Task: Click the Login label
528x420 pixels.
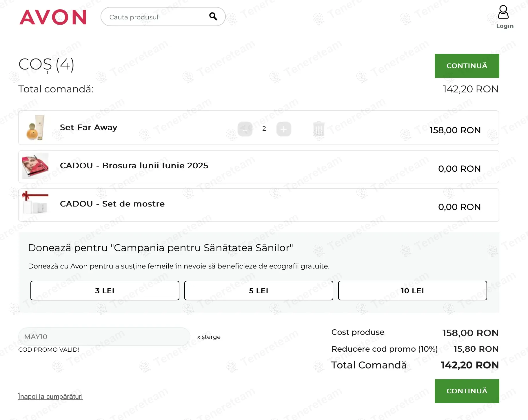Action: coord(505,26)
